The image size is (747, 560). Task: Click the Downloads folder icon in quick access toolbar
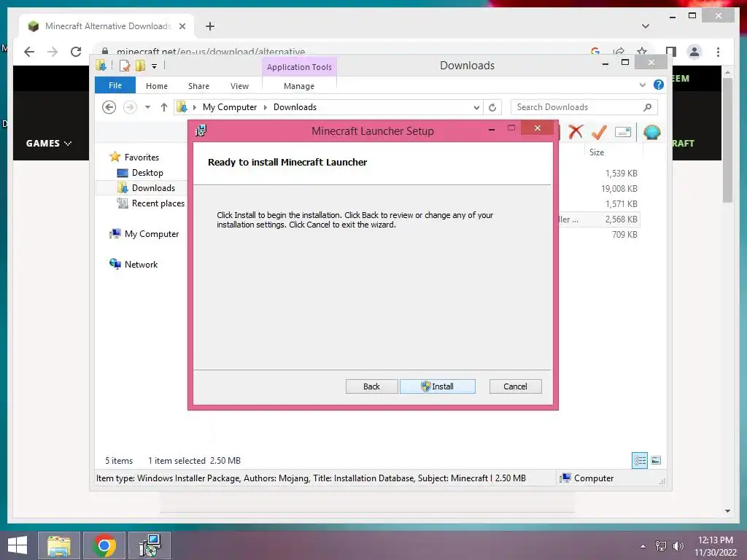(101, 65)
